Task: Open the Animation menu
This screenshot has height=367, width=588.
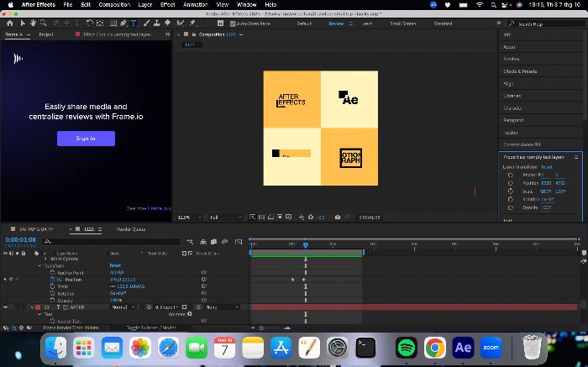Action: click(x=196, y=4)
